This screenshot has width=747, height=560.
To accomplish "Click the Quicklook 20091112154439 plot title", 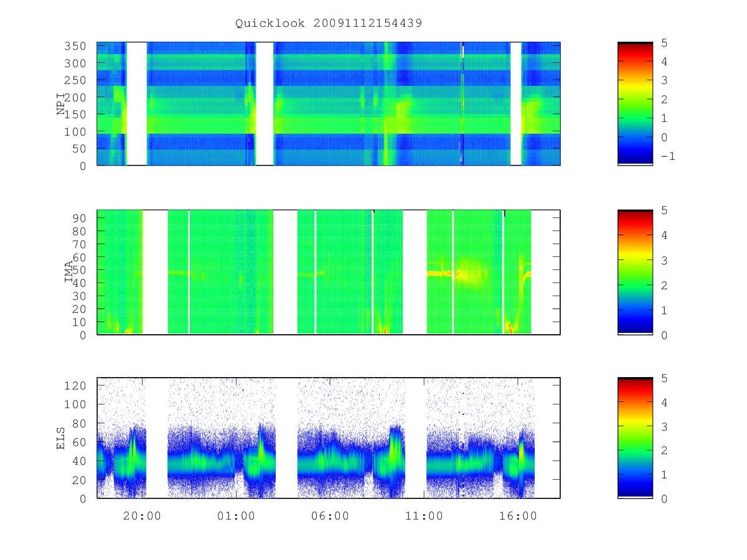I will [329, 24].
